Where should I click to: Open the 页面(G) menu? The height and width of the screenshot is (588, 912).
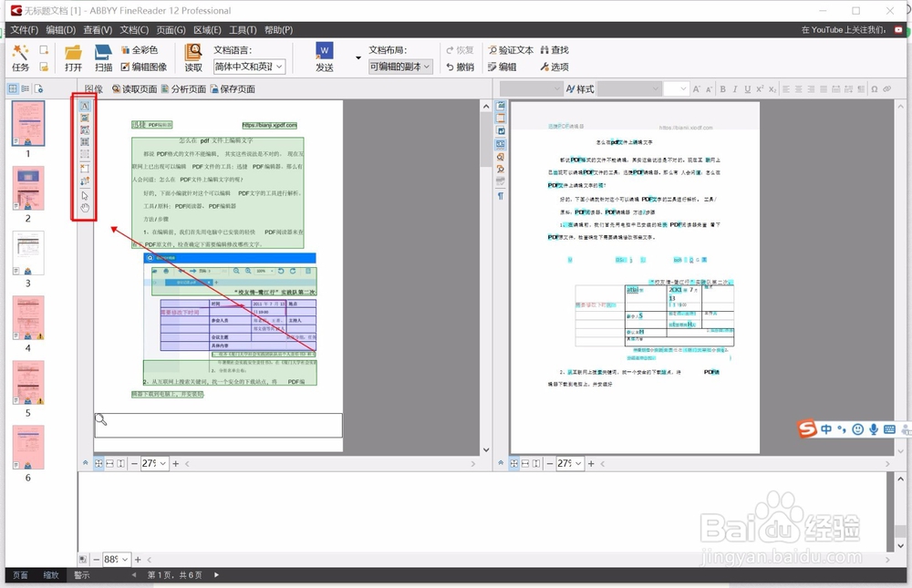point(171,30)
